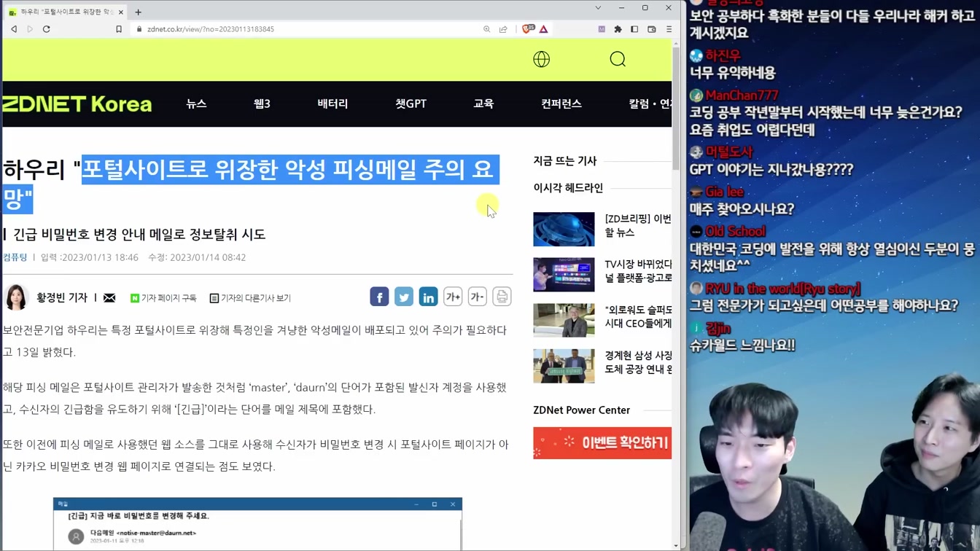The image size is (980, 551).
Task: Share article on Twitter
Action: click(404, 297)
